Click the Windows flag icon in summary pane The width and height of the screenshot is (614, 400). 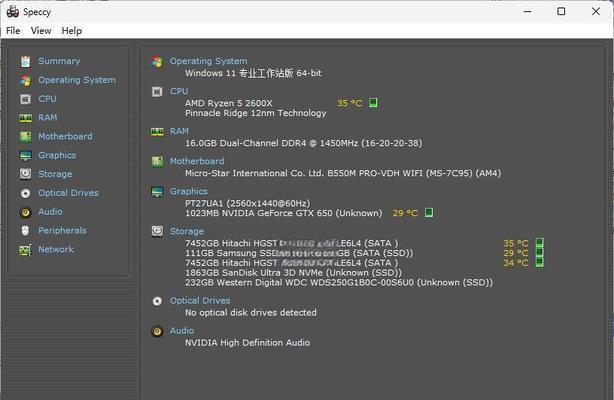pos(157,62)
